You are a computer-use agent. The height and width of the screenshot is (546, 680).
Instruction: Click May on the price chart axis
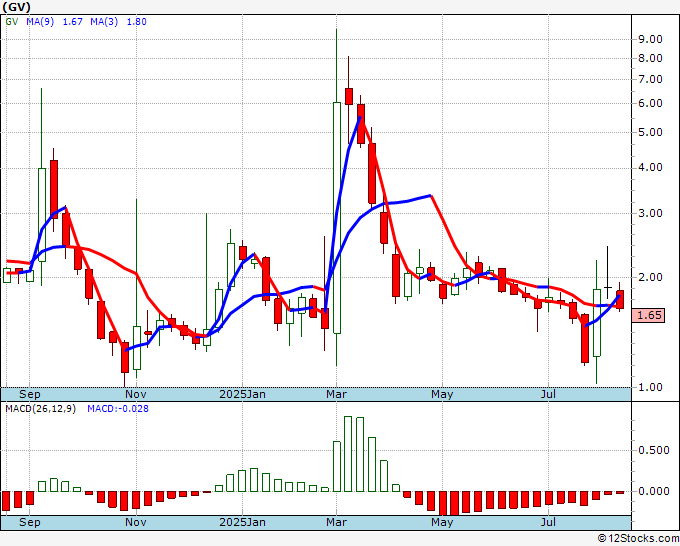(x=442, y=394)
